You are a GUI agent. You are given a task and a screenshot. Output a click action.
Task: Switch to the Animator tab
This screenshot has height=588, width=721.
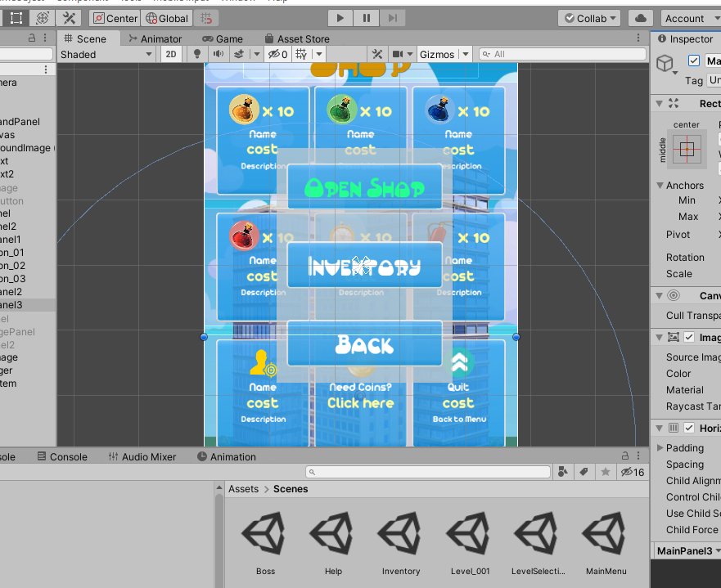click(155, 38)
